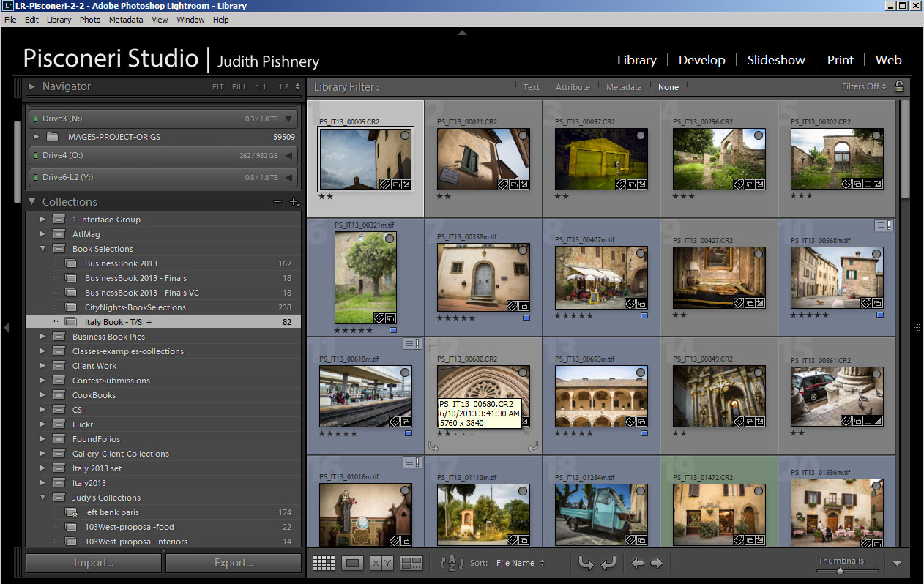Screen dimensions: 924x584
Task: Open Compare view (XY) icon
Action: pyautogui.click(x=381, y=563)
